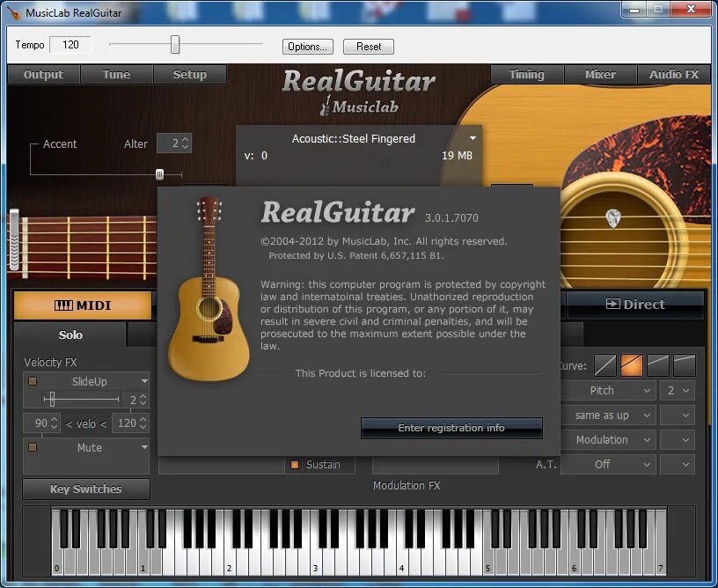Screen dimensions: 718x588
Task: Click the guitar pick icon in sound hole
Action: click(x=613, y=218)
